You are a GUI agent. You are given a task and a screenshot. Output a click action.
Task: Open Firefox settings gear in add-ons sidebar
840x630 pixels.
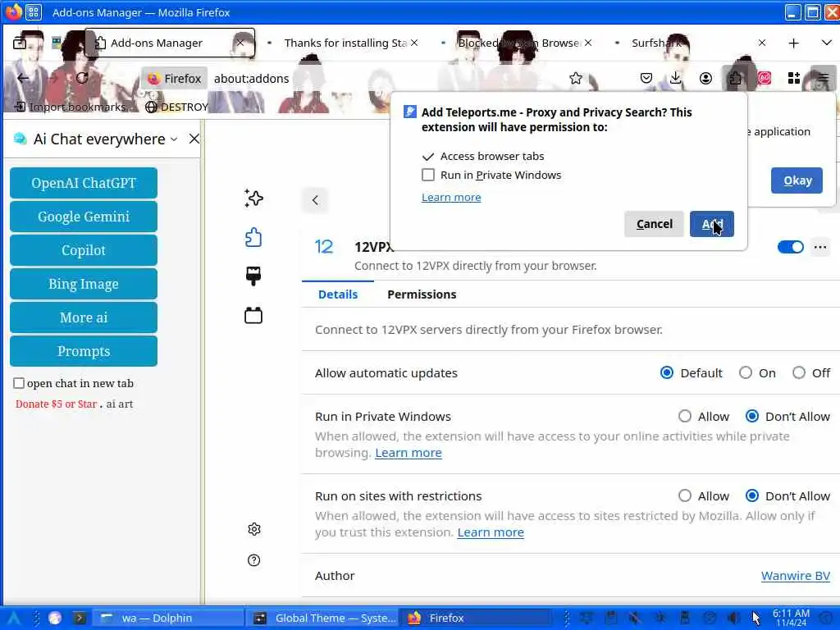point(254,529)
